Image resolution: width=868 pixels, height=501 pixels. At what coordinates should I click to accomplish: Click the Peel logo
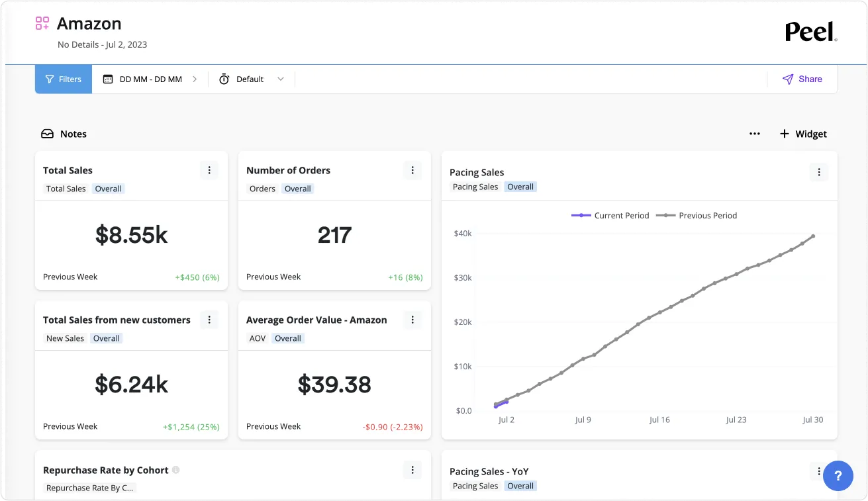point(811,32)
